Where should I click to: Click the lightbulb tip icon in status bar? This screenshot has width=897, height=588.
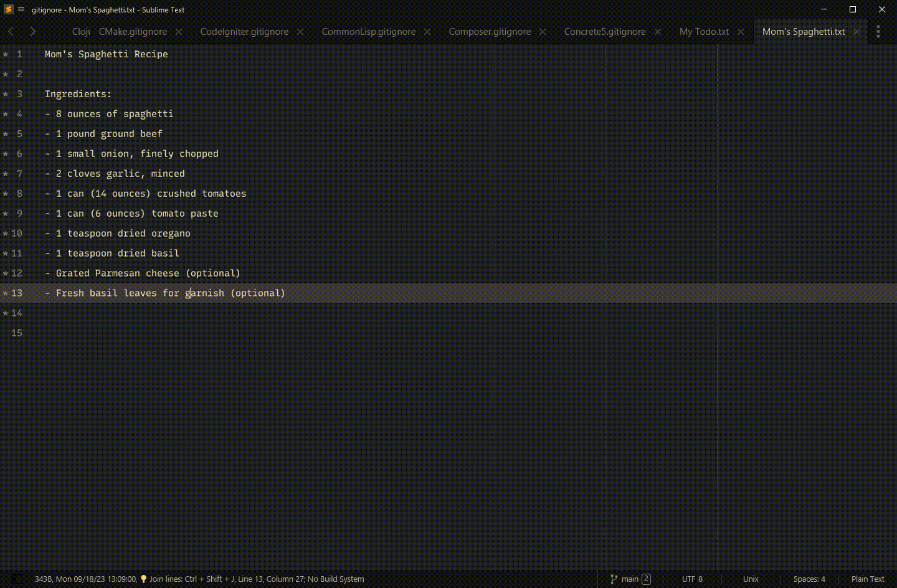[x=143, y=579]
